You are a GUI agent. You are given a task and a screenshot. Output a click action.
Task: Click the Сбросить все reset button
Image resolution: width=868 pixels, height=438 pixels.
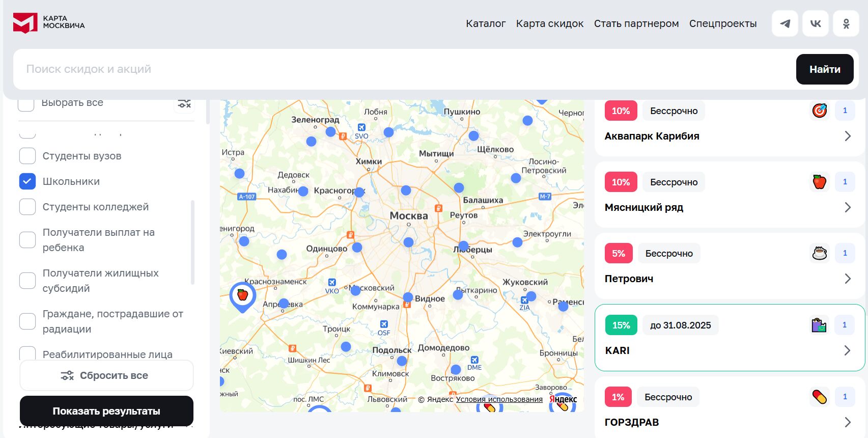tap(106, 375)
